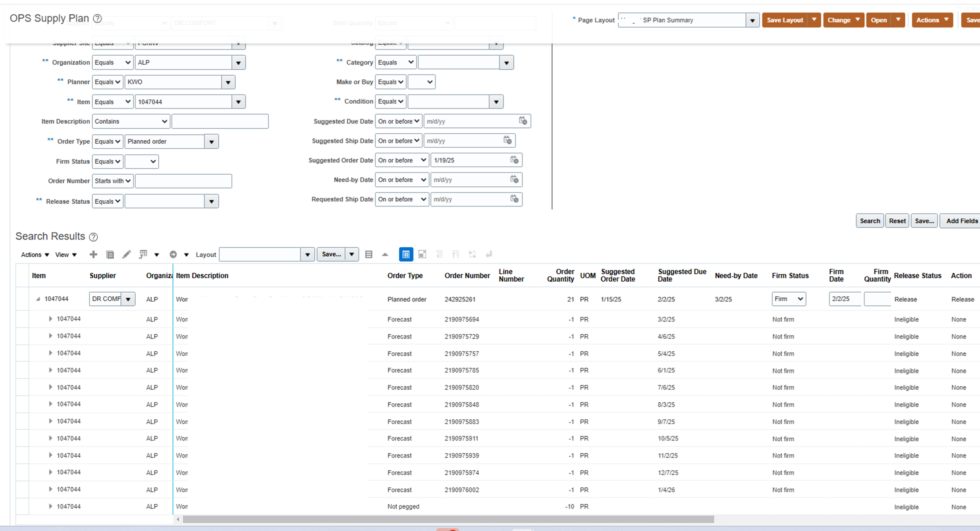
Task: Toggle the blue freeze column icon
Action: 406,254
